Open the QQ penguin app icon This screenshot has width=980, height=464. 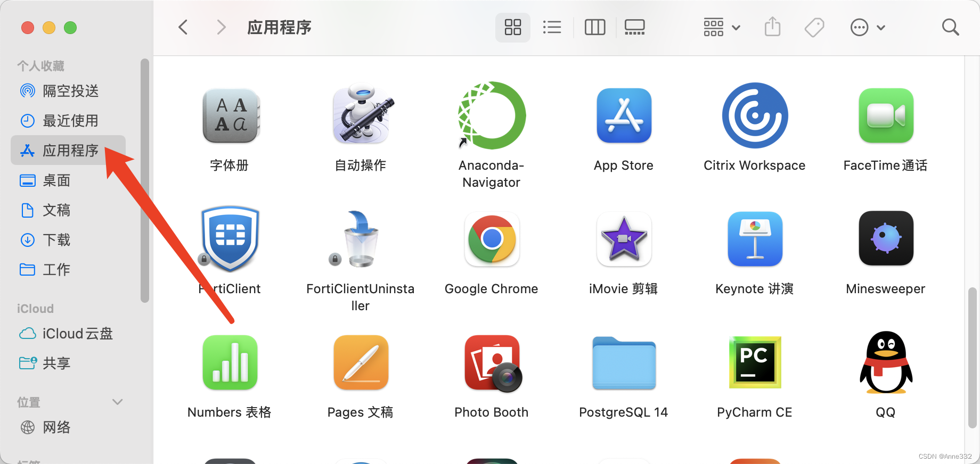886,362
